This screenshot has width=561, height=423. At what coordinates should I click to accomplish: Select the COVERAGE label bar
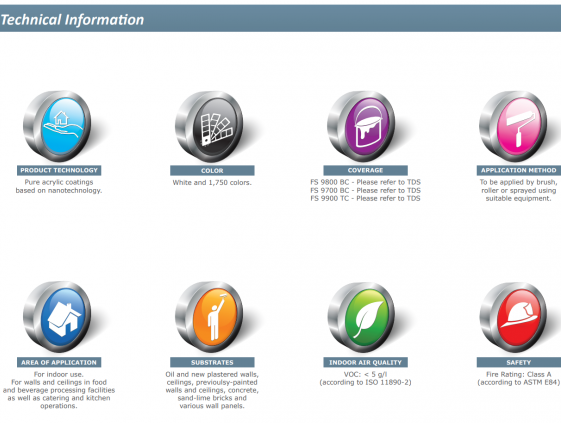[365, 170]
